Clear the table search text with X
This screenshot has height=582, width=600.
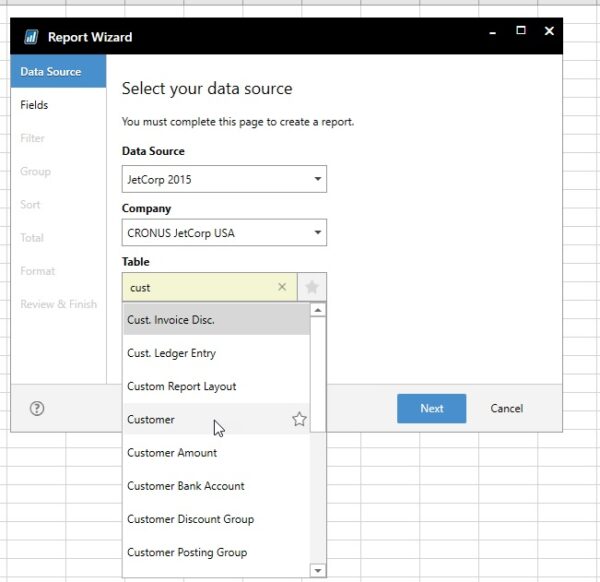point(282,287)
